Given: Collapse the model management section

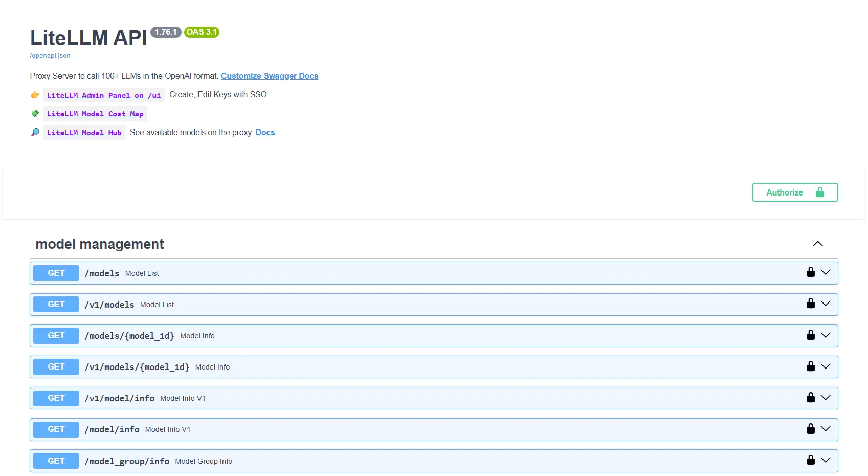Looking at the screenshot, I should (817, 244).
